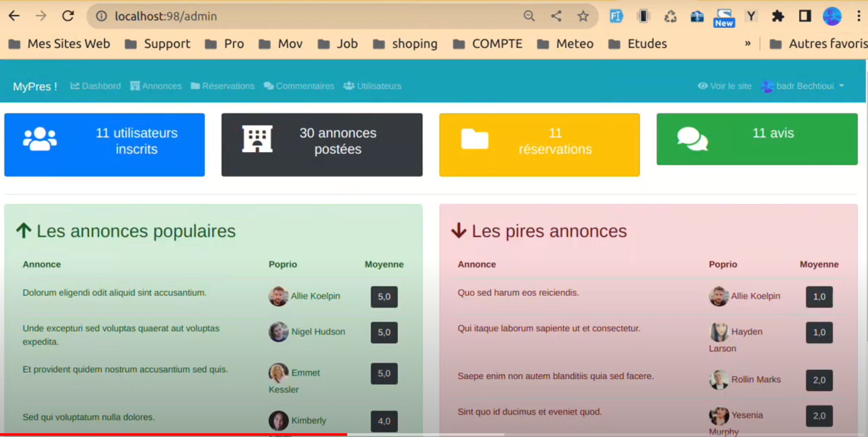Open the badr Bechtioui user dropdown
This screenshot has width=868, height=437.
click(804, 86)
